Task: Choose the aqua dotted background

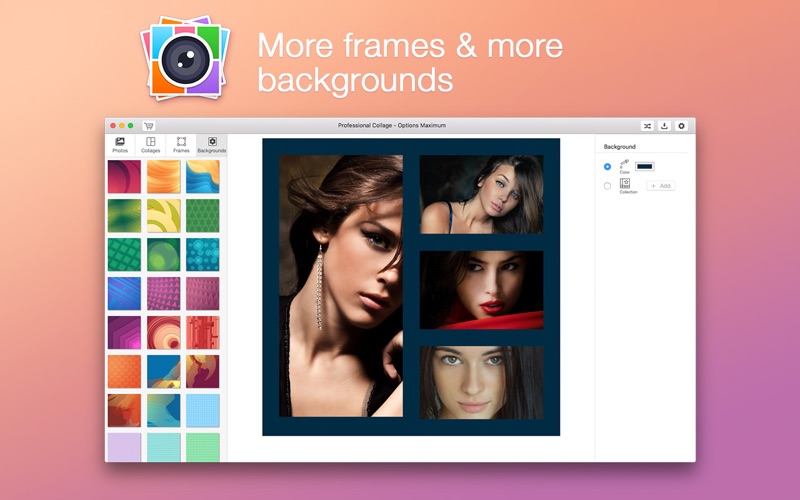Action: 163,447
